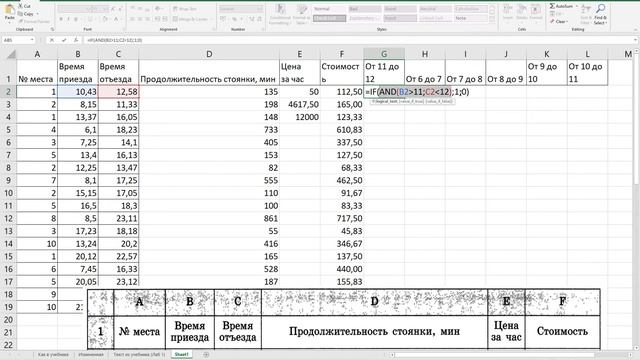The image size is (640, 360).
Task: Select cell with value 610,83
Action: (342, 130)
